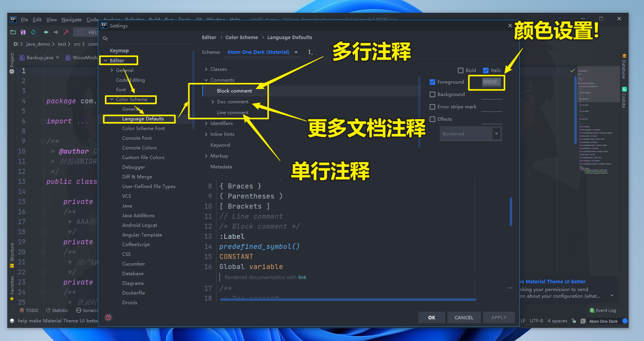The width and height of the screenshot is (644, 341).
Task: Open the Scheme dropdown Atom One Dark
Action: point(263,52)
